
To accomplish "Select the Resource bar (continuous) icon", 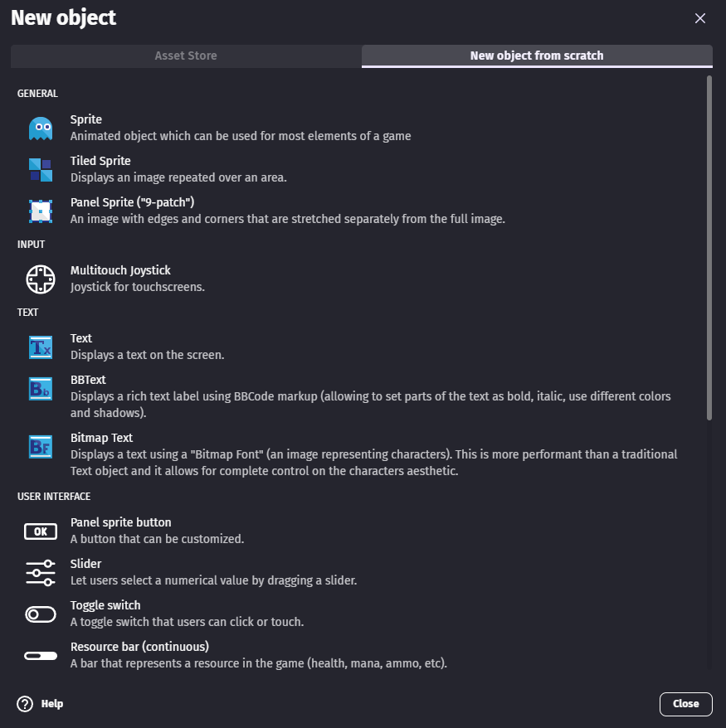I will (40, 655).
